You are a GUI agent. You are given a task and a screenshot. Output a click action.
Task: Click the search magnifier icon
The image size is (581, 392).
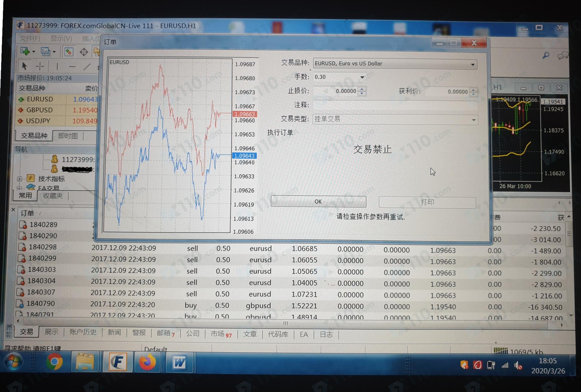point(546,56)
